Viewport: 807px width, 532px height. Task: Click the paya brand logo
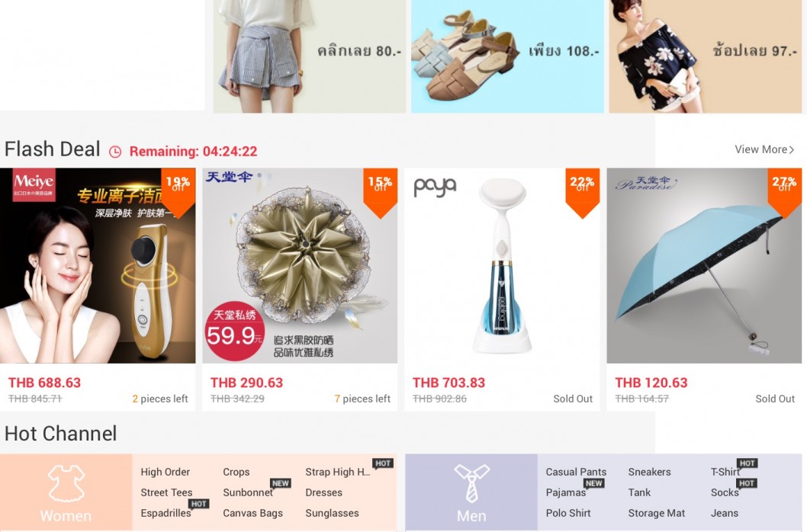click(435, 187)
